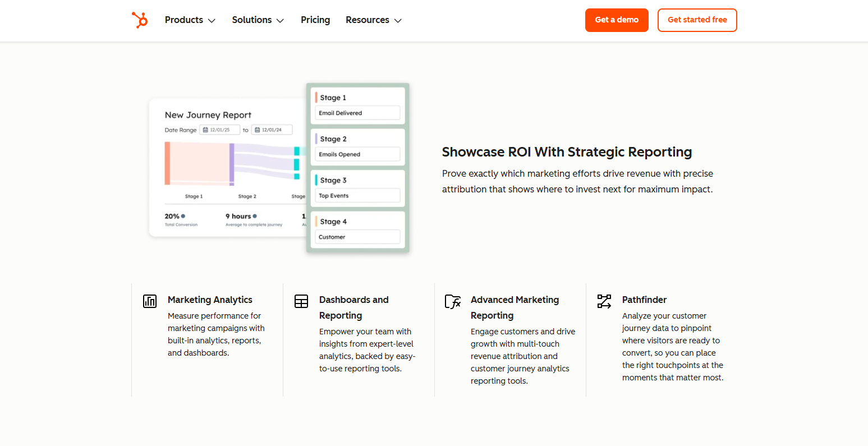The width and height of the screenshot is (868, 446).
Task: Click the Marketing Analytics bar chart icon
Action: (x=150, y=301)
